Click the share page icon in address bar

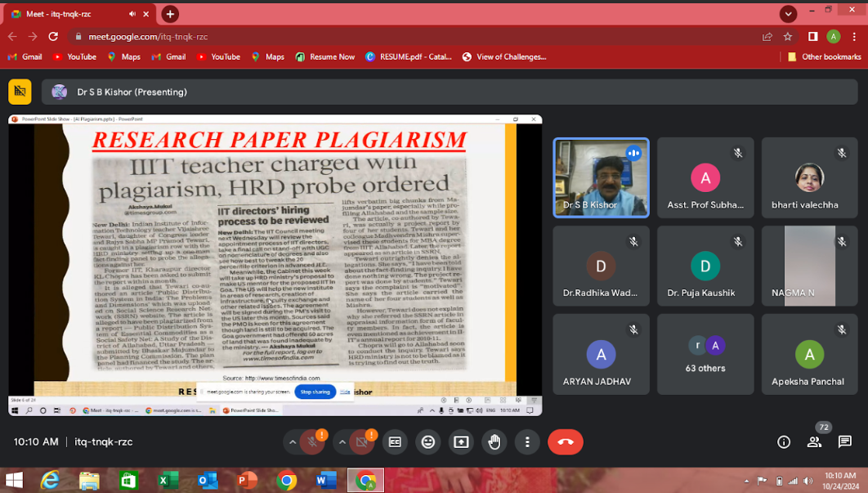pyautogui.click(x=767, y=37)
